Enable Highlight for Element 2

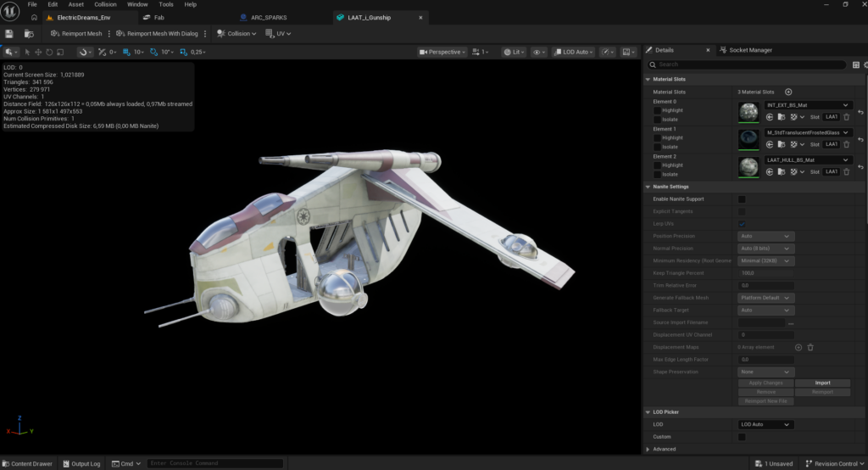pyautogui.click(x=657, y=165)
